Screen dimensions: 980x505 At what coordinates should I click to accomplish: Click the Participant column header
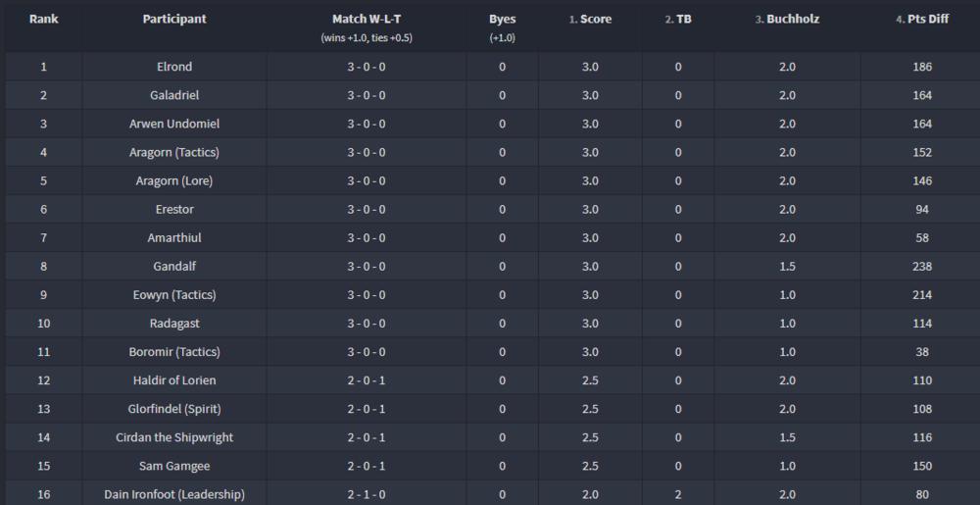[174, 20]
